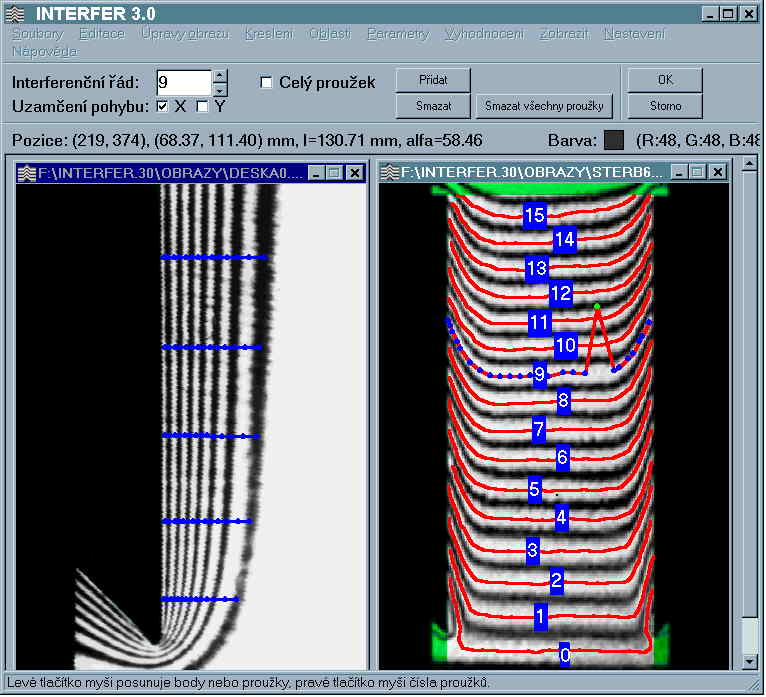Click the Interferenční řád input field
The width and height of the screenshot is (766, 697).
click(x=184, y=82)
